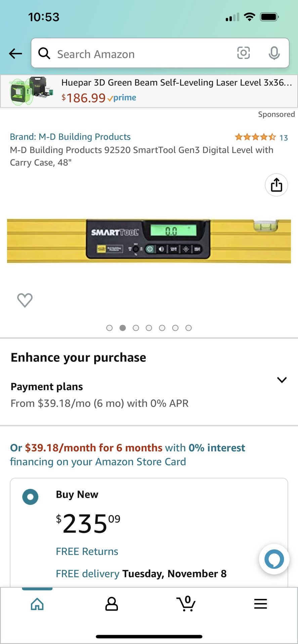This screenshot has height=644, width=298.
Task: Tap the microphone voice search icon
Action: (274, 53)
